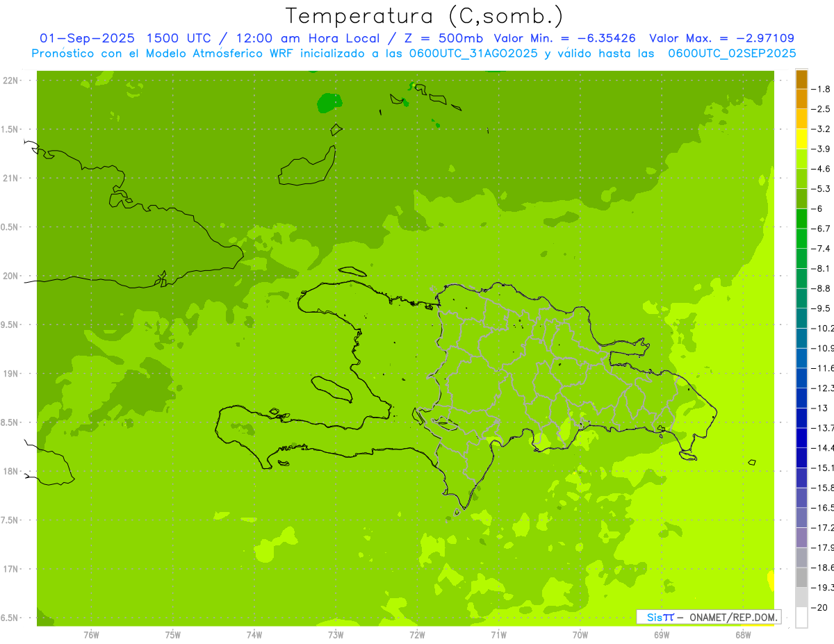Screen dimensions: 834x644
Task: Click the 'Valor Max. = -2.97109' readout
Action: click(721, 38)
